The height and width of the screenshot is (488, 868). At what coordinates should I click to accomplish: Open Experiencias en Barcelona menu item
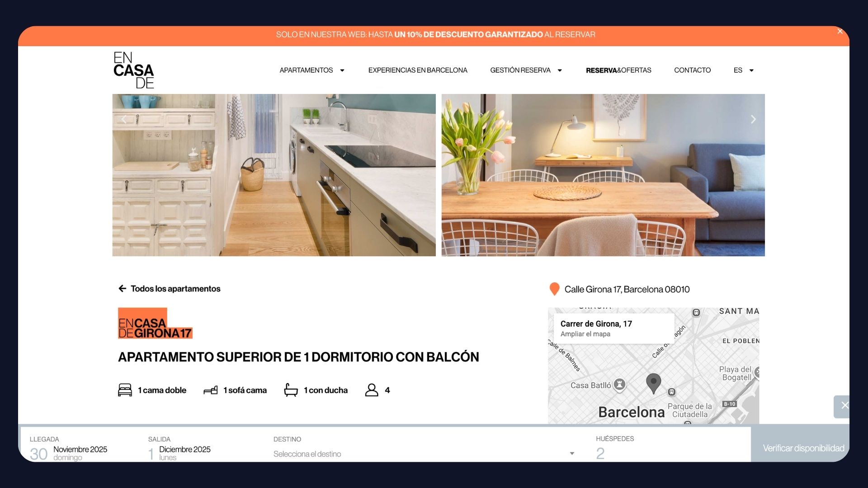pos(418,70)
